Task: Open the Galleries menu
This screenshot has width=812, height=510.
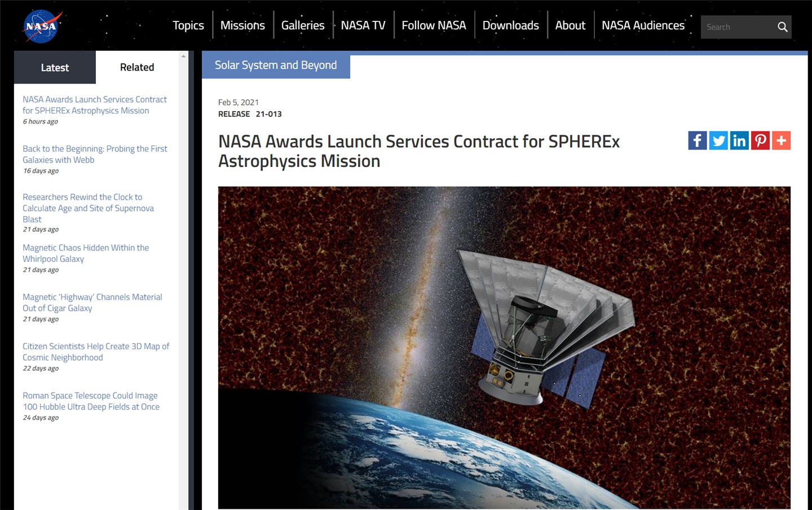Action: 303,25
